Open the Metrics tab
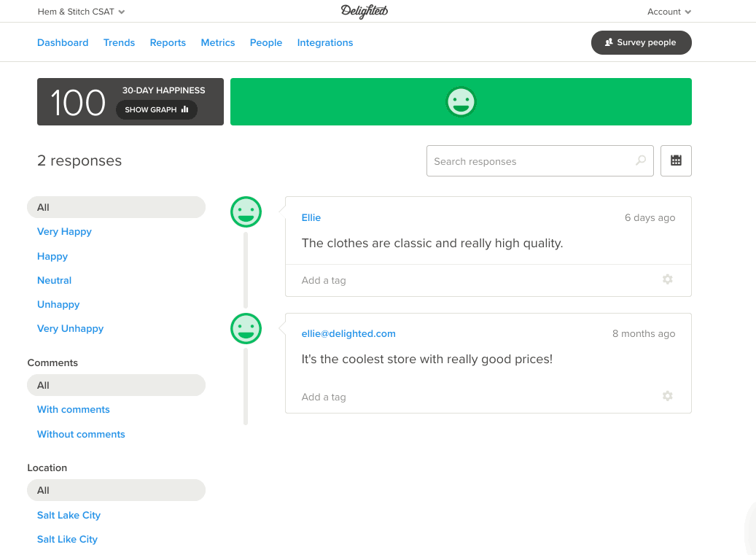Image resolution: width=756 pixels, height=555 pixels. click(x=218, y=42)
